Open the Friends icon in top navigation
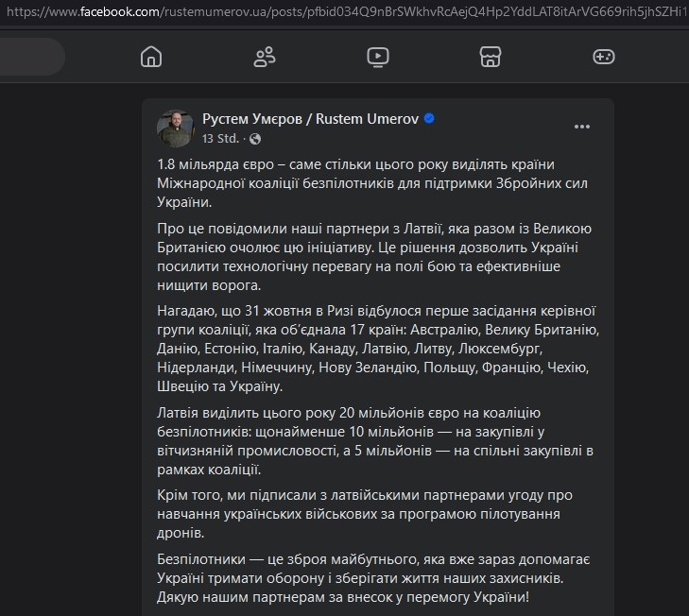The width and height of the screenshot is (689, 616). pos(264,58)
